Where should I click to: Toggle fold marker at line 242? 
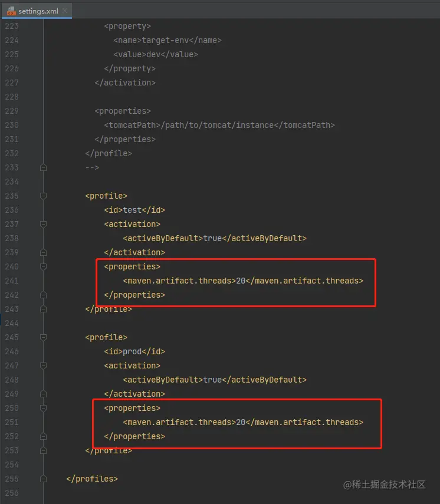pos(44,295)
